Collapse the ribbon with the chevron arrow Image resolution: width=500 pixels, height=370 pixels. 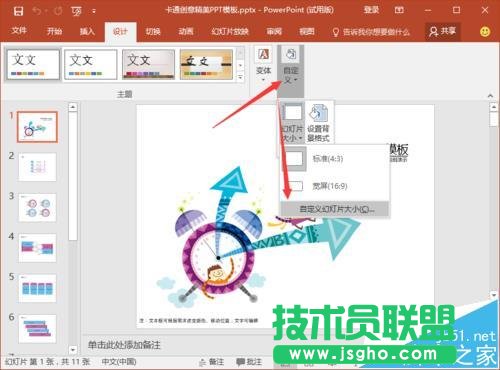pos(490,95)
